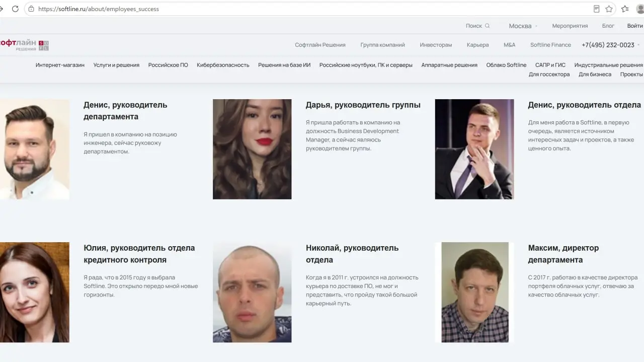Open Индустриальные решения menu
The image size is (644, 362).
[608, 65]
